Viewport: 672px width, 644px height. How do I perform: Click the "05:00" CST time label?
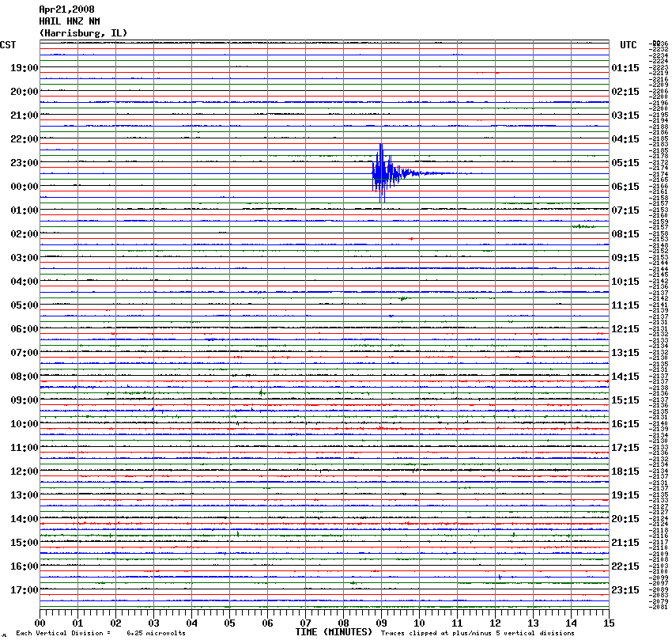click(x=25, y=305)
